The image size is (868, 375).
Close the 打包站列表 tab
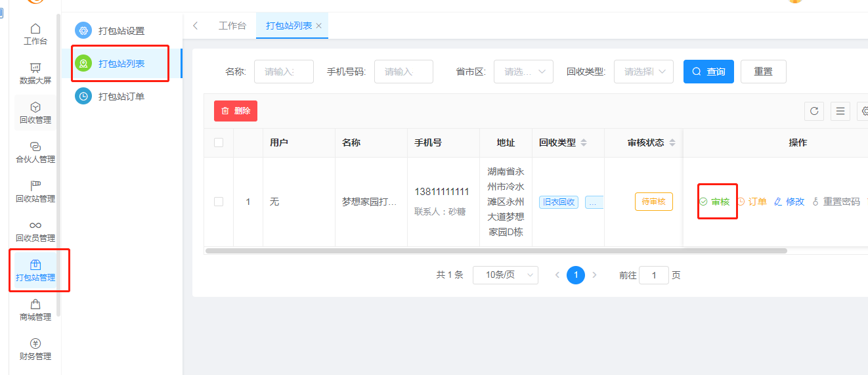point(319,26)
